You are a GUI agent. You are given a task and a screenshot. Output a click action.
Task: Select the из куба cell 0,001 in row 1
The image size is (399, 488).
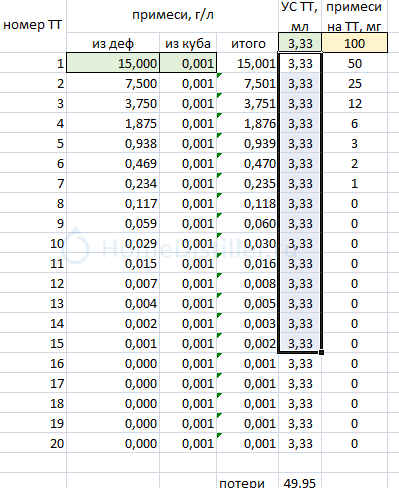pos(188,63)
